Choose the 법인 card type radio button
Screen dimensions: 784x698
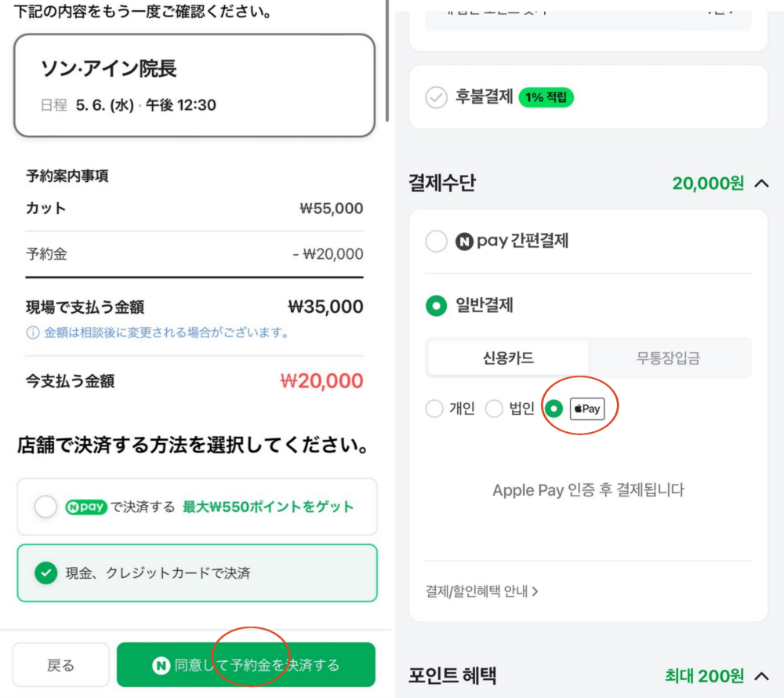pyautogui.click(x=494, y=409)
